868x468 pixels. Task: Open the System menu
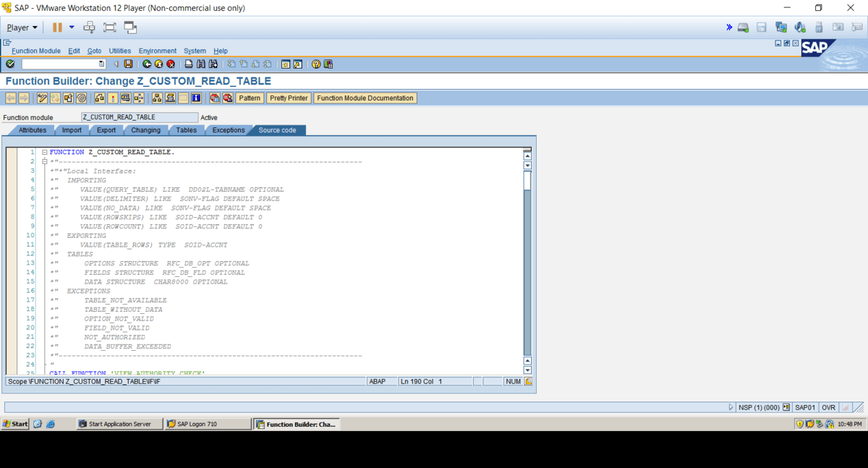point(195,51)
